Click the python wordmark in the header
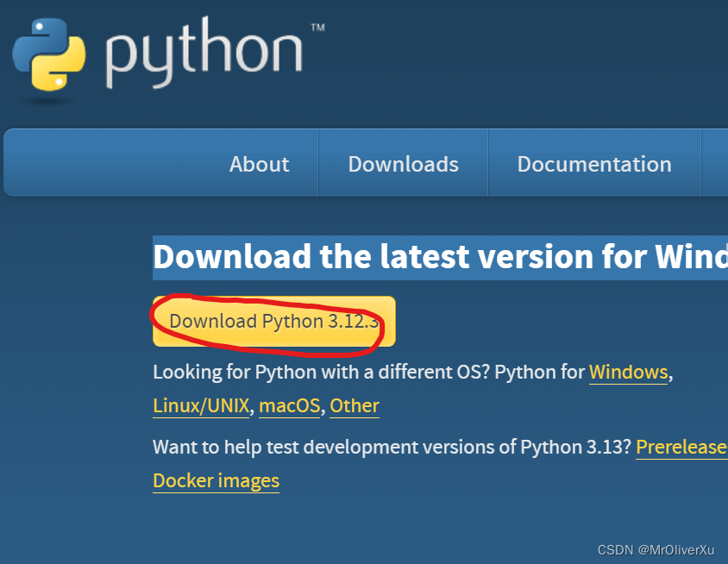 tap(207, 56)
